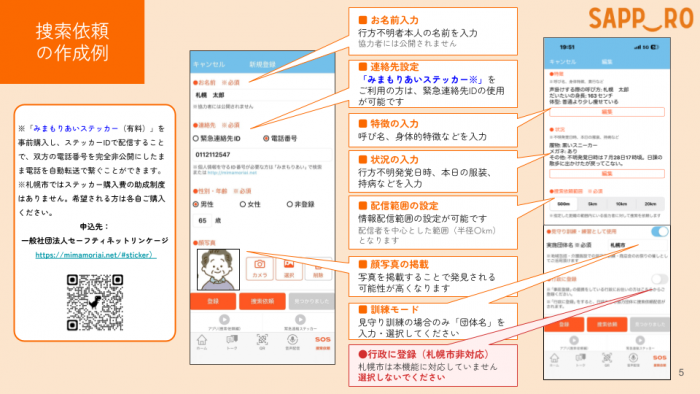Tap grey 見つかりました button on 新規登録 screen
This screenshot has height=394, width=700.
pyautogui.click(x=312, y=301)
